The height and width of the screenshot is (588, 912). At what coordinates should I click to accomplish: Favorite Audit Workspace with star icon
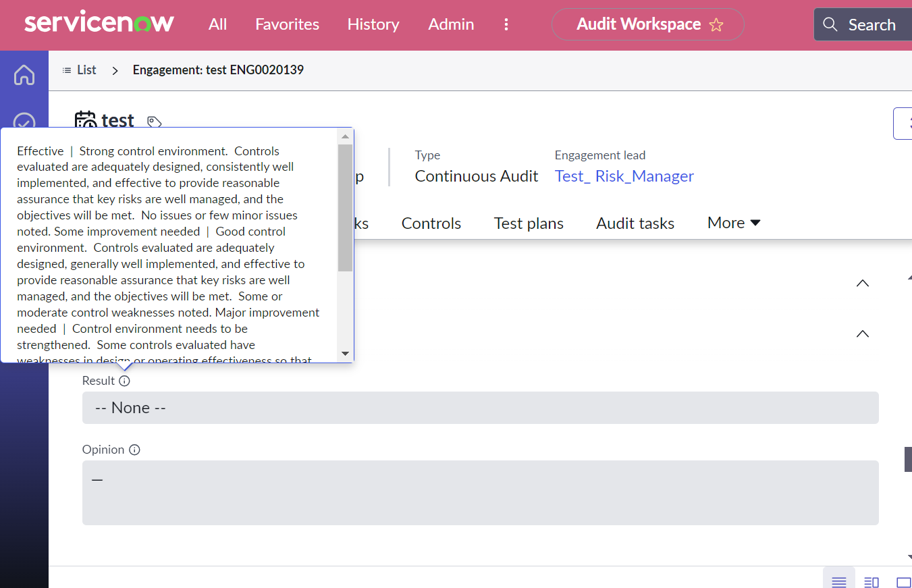[716, 25]
